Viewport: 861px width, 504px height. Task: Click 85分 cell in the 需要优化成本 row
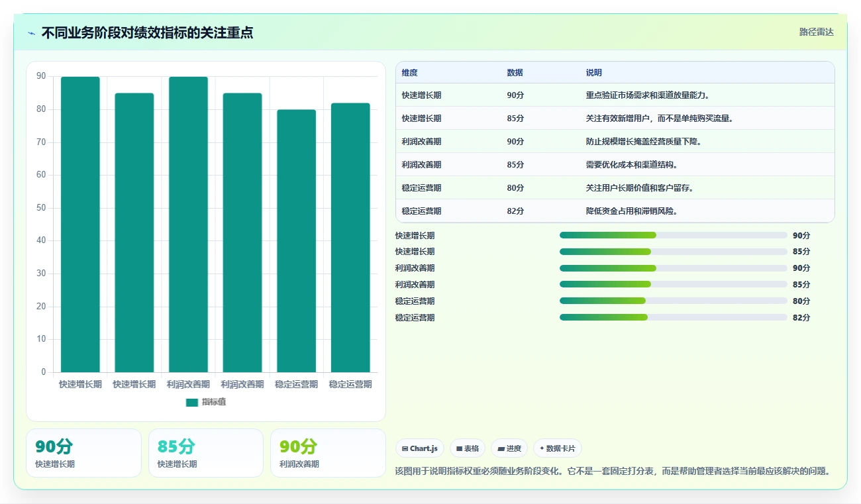click(x=516, y=165)
